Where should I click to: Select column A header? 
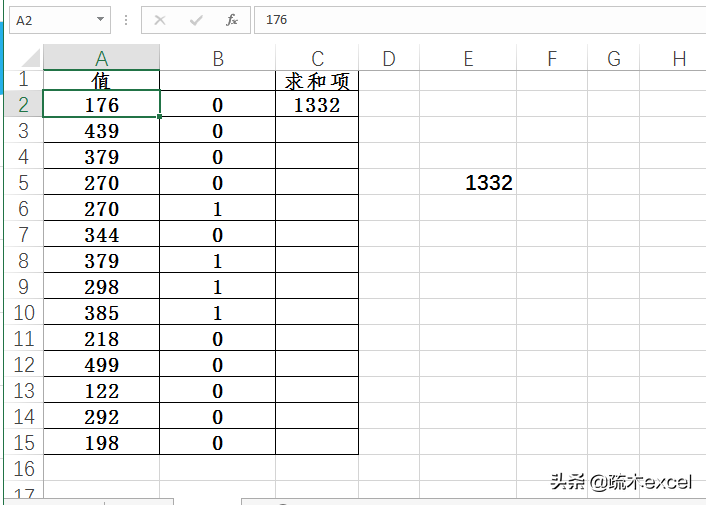(101, 58)
